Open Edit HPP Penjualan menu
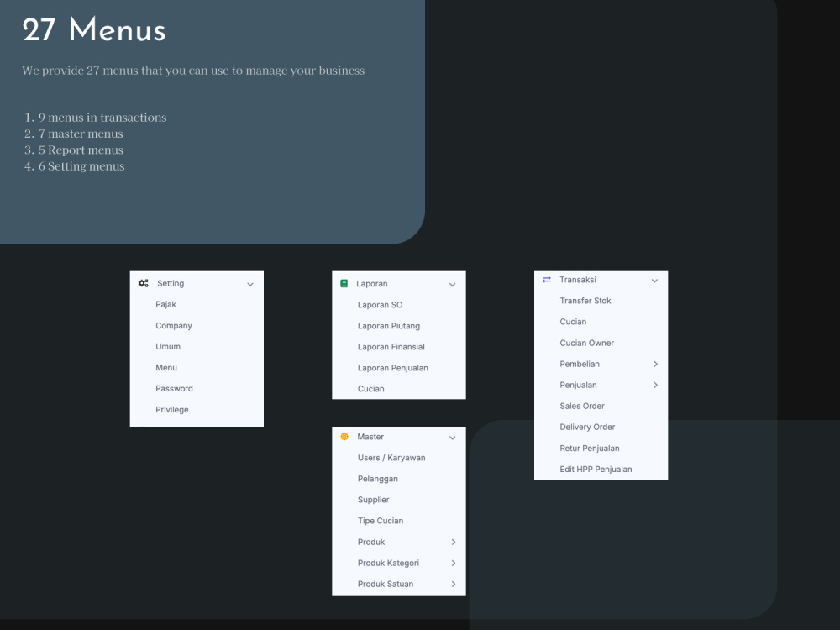The width and height of the screenshot is (840, 630). [x=596, y=470]
